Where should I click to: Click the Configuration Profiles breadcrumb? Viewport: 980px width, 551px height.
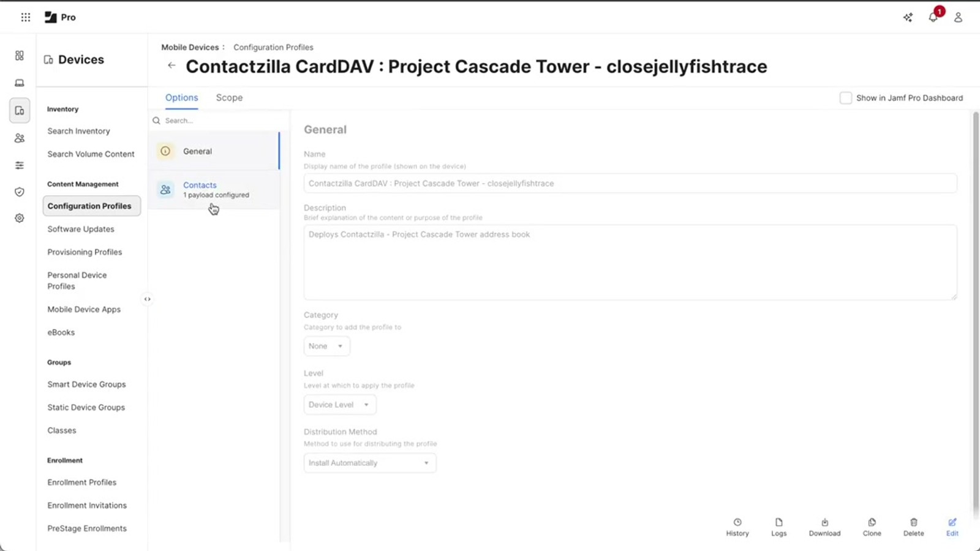click(x=273, y=47)
